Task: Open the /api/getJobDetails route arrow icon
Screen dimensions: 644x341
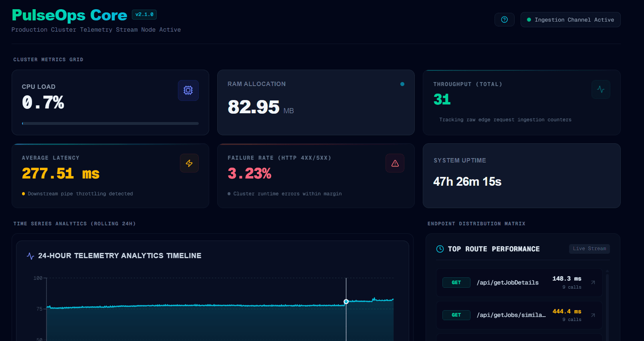Action: [593, 283]
